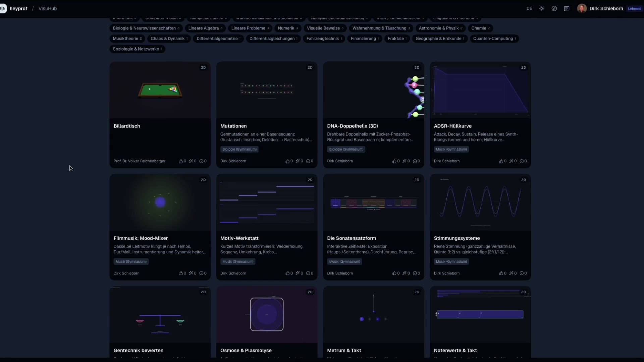This screenshot has height=362, width=644.
Task: Open the Metrum & Takt card title
Action: (344, 351)
